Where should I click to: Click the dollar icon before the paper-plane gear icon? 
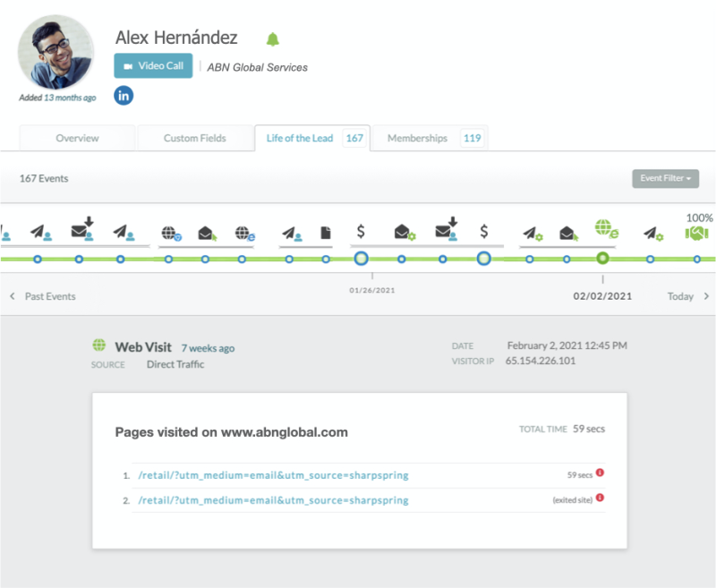coord(484,232)
